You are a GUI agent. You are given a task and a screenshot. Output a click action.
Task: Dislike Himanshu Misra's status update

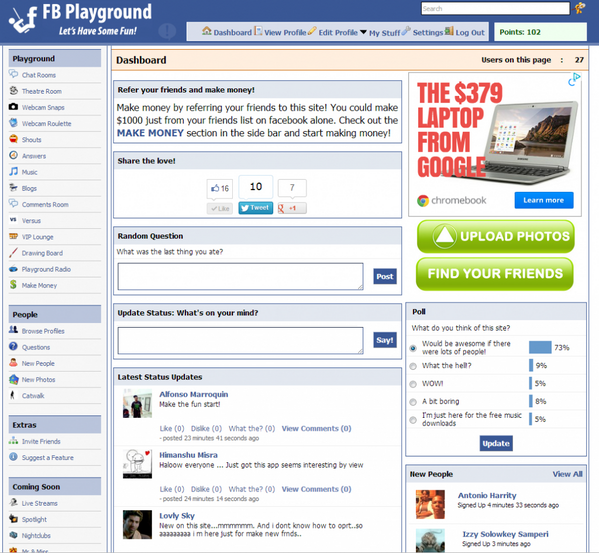pos(206,489)
